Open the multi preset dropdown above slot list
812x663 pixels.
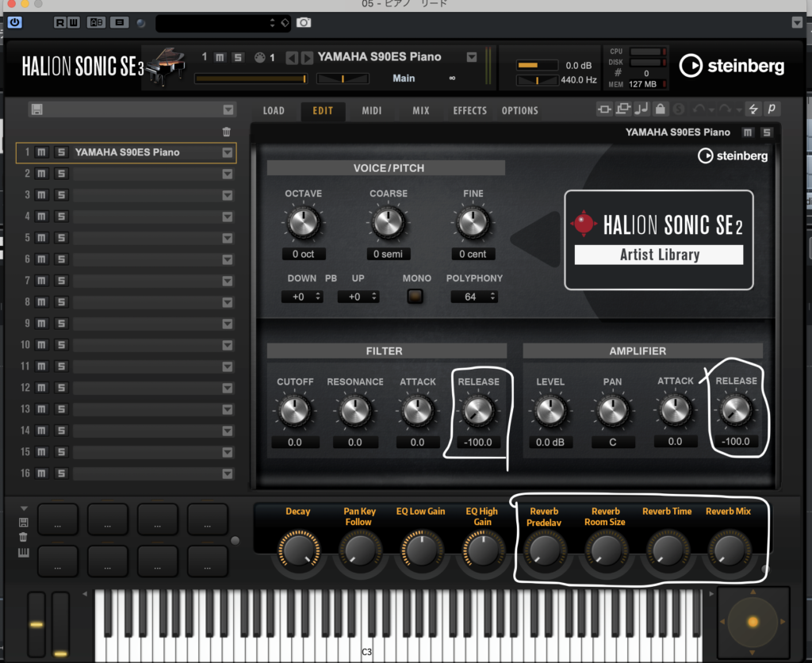point(228,110)
